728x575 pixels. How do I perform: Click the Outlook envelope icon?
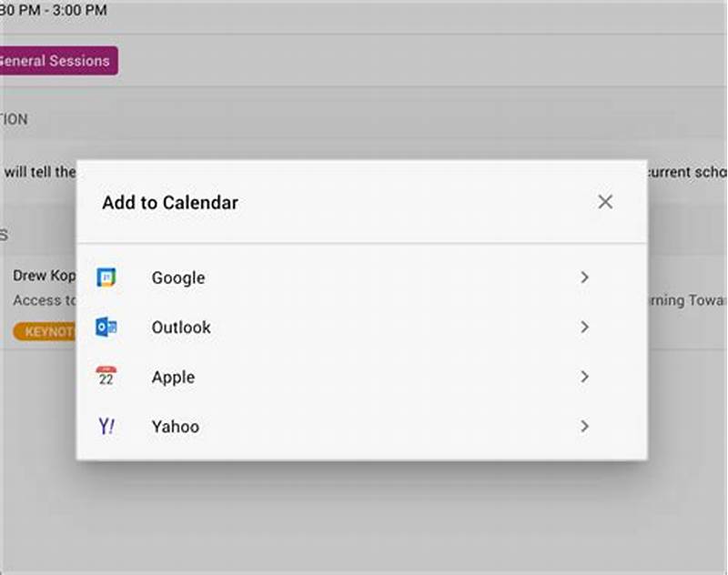[x=107, y=328]
